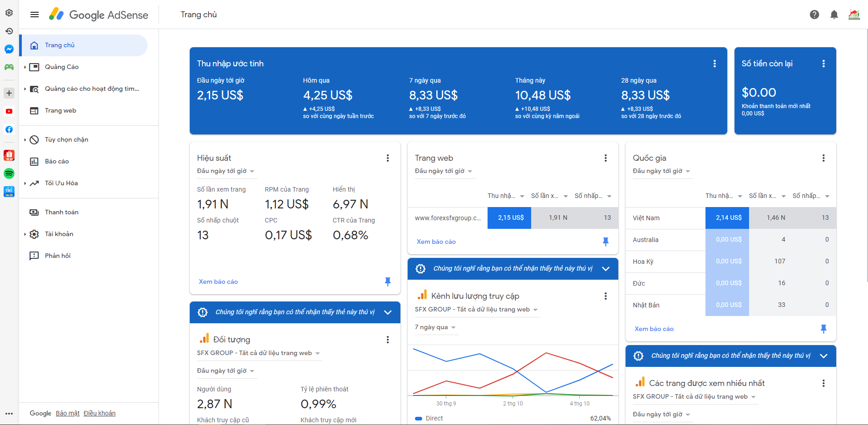Toggle pin on the Quốc gia card

tap(824, 329)
